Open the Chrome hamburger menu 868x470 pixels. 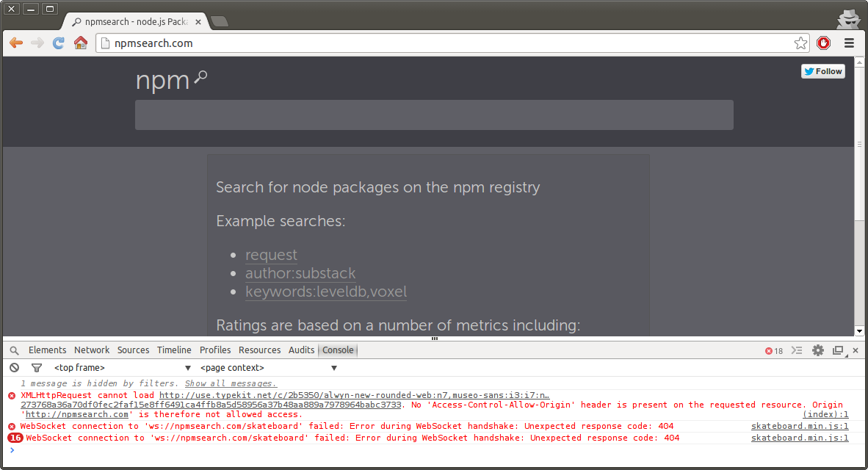(x=849, y=43)
